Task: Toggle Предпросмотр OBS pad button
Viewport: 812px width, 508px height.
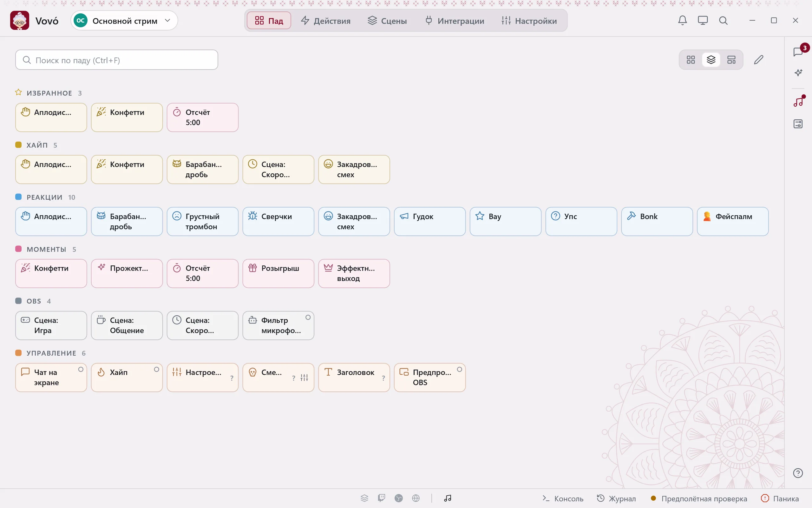Action: tap(429, 377)
